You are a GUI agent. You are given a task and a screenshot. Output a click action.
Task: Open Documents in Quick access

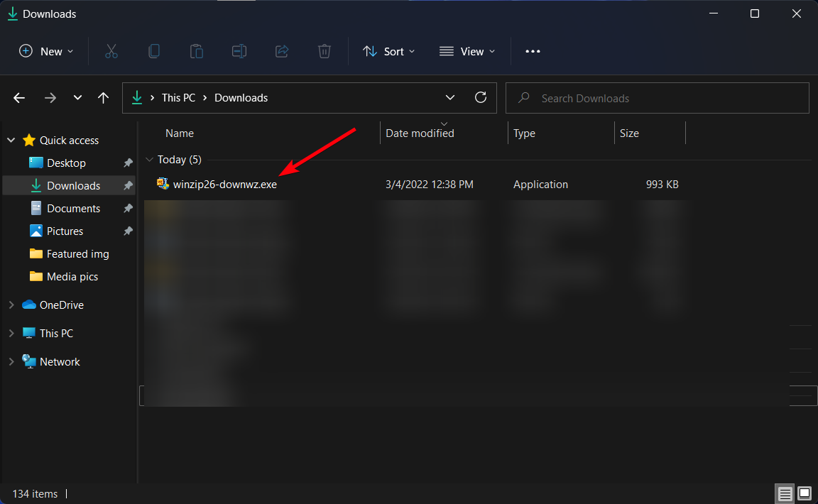coord(73,209)
